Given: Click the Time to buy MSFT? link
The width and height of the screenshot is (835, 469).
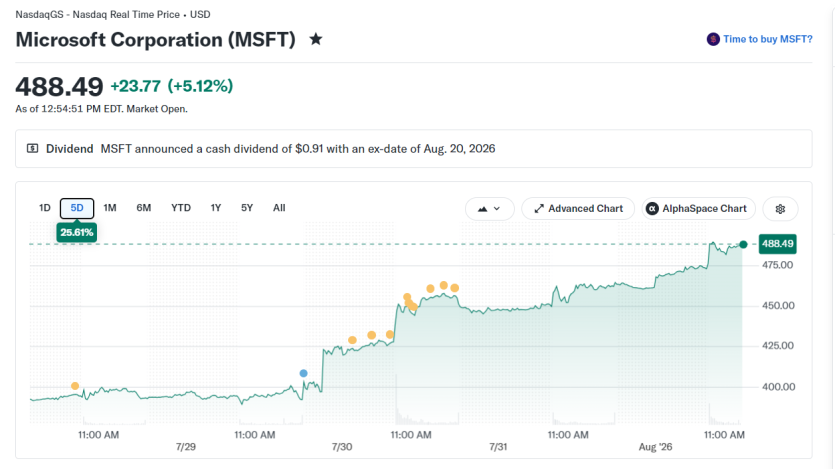Looking at the screenshot, I should click(x=767, y=39).
